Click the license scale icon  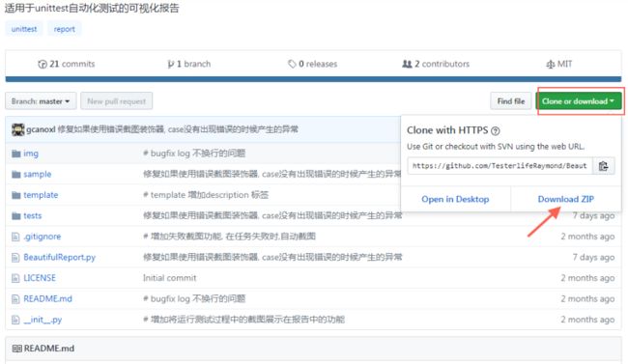[x=551, y=64]
